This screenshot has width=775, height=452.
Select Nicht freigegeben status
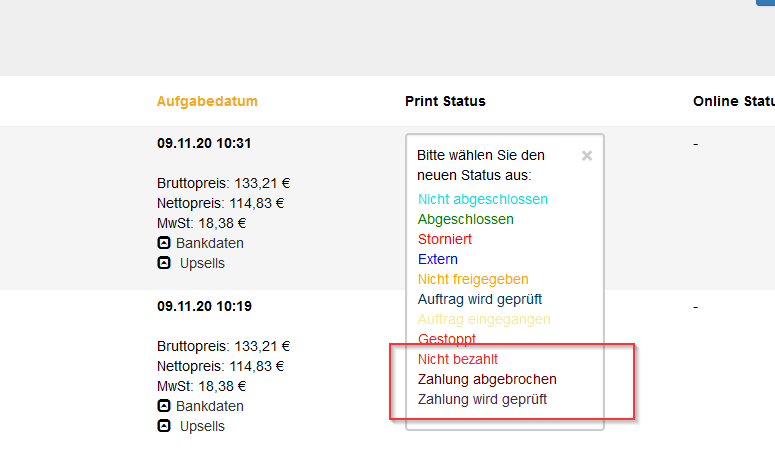click(473, 279)
